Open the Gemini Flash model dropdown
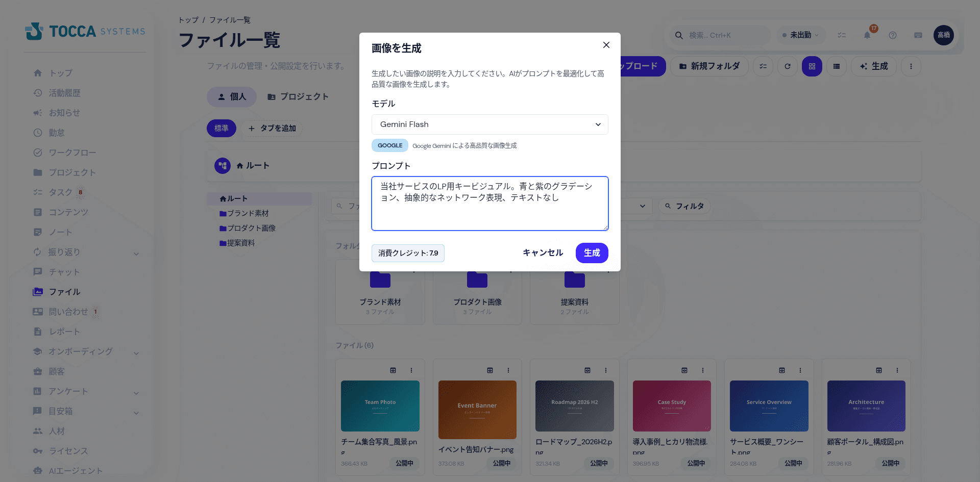 click(489, 124)
